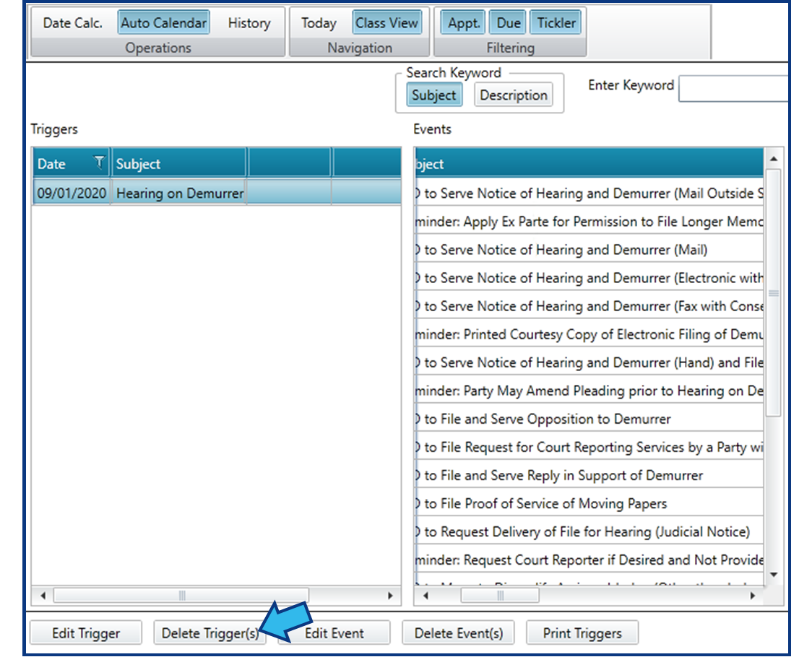Select Description as search keyword type
The image size is (812, 657).
point(513,95)
